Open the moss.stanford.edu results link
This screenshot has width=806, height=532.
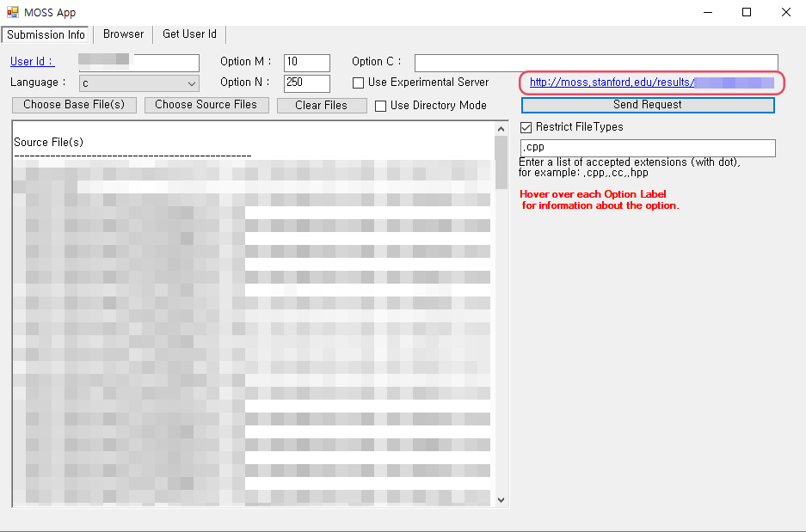(x=651, y=83)
